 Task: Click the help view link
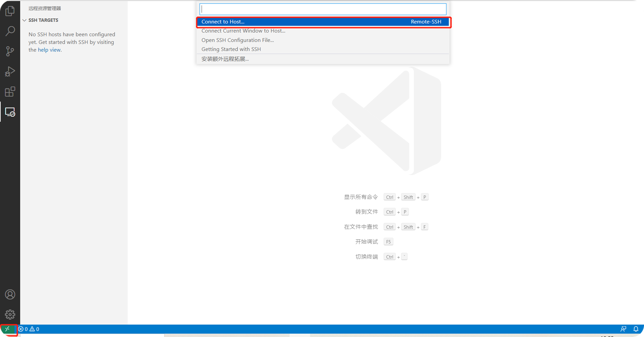[x=49, y=50]
